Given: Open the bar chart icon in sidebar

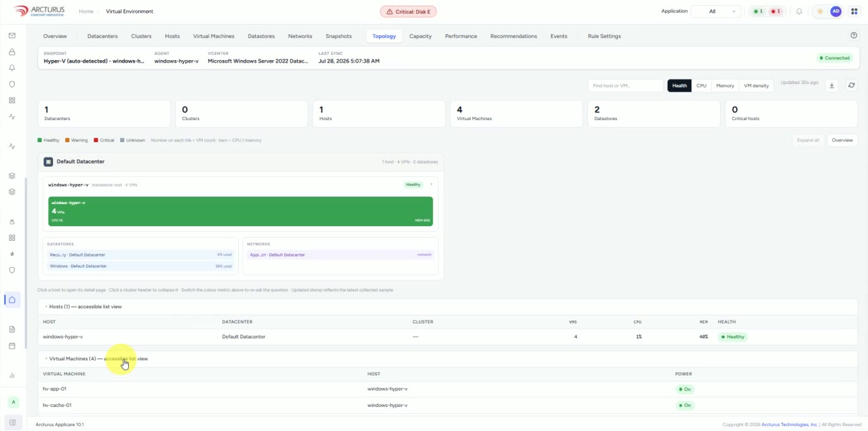Looking at the screenshot, I should pyautogui.click(x=12, y=375).
